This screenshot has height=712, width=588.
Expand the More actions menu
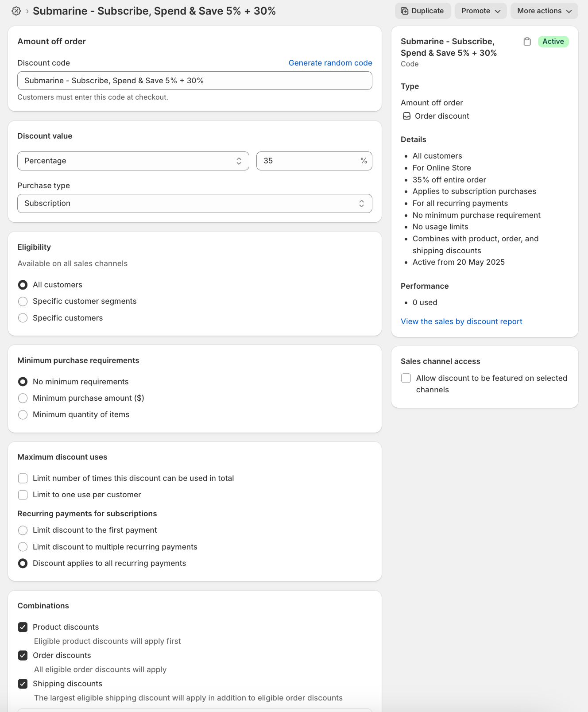point(544,11)
